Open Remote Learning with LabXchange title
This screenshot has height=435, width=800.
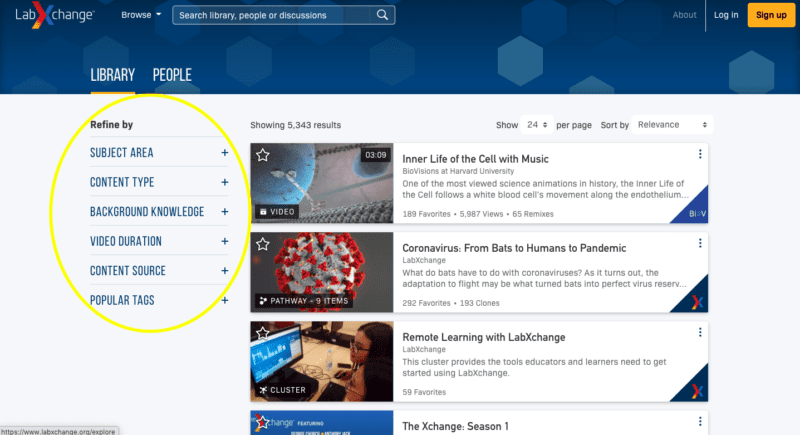point(484,338)
